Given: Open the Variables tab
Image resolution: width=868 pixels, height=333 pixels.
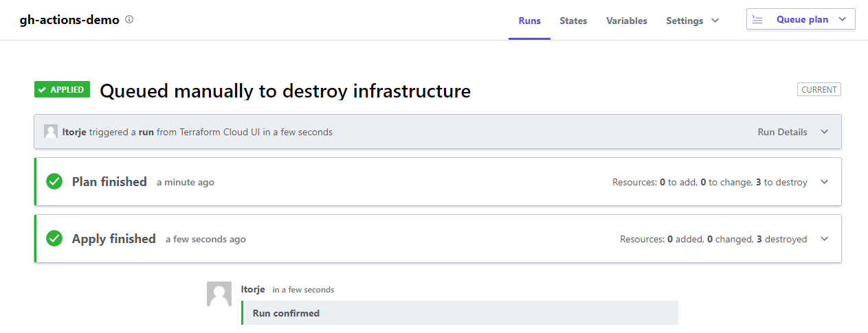Looking at the screenshot, I should coord(626,21).
